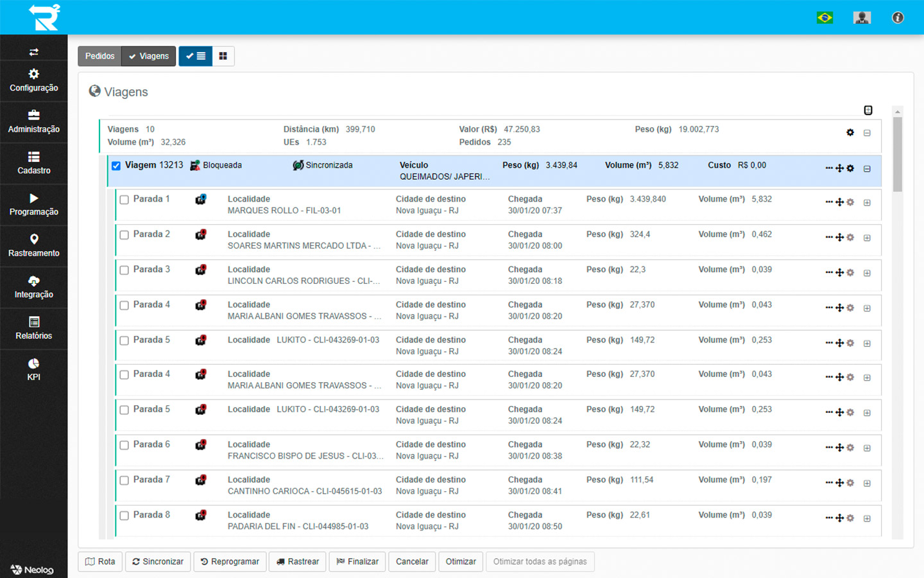
Task: Click move icon on Parada 1 row
Action: (839, 202)
